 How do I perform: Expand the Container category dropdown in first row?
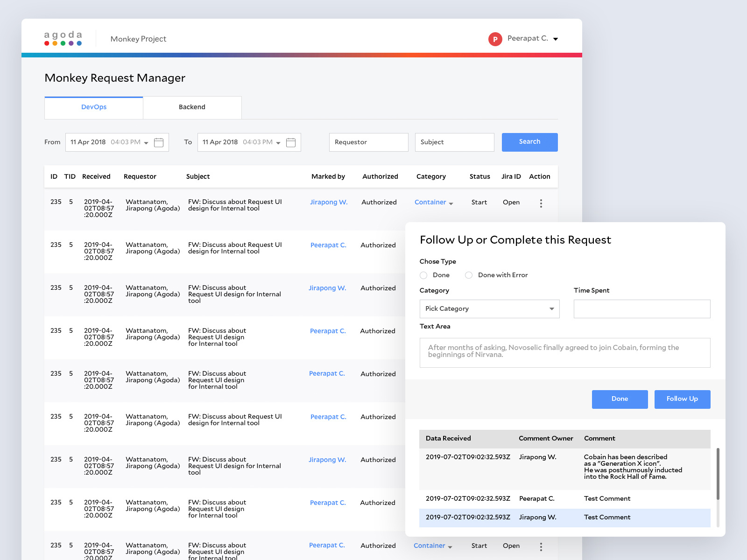tap(451, 203)
